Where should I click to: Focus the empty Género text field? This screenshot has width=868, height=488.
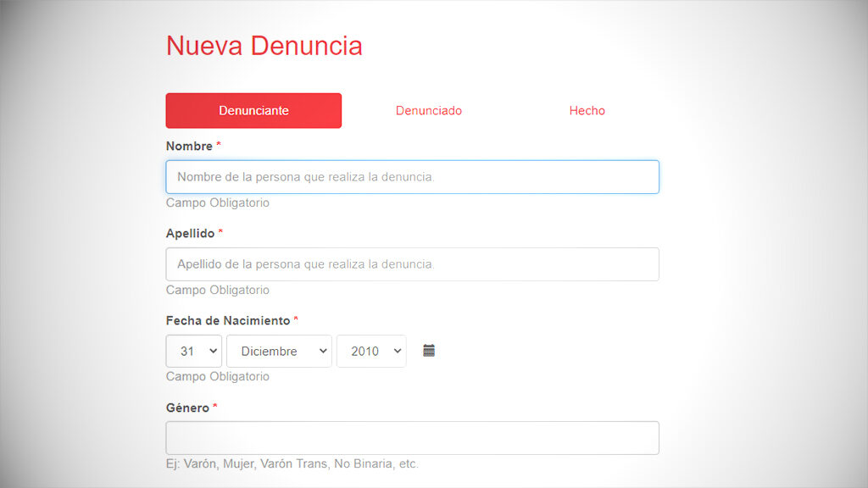pos(412,438)
